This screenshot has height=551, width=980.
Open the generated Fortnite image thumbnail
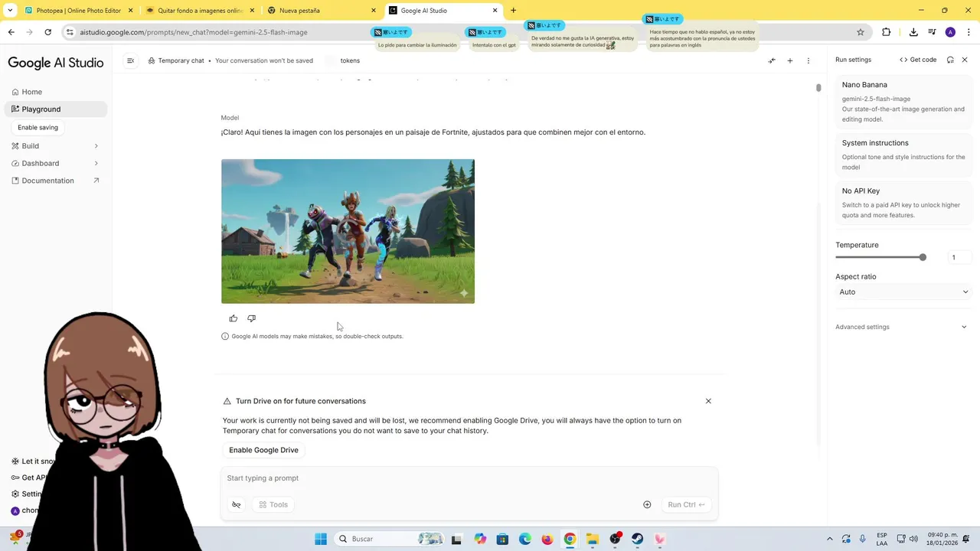pos(348,231)
